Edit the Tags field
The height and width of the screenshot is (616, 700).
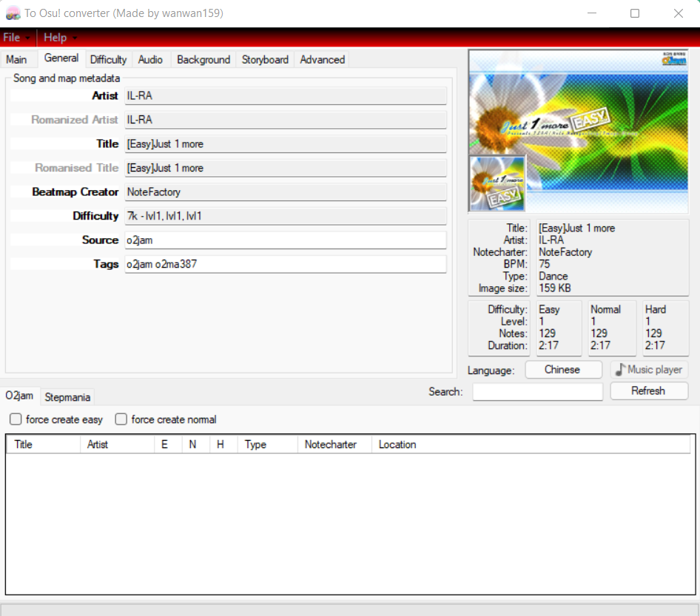pos(286,264)
